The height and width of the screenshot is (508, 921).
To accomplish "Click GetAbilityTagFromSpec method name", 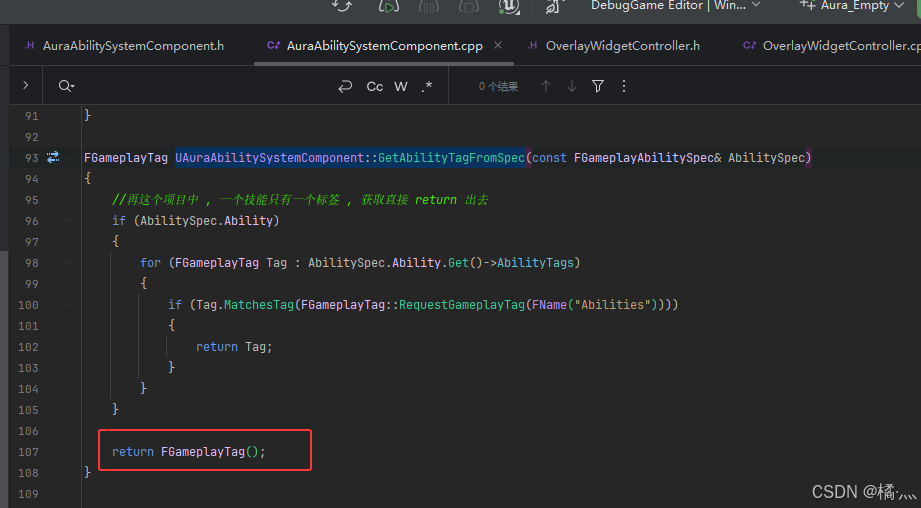I will pos(451,157).
